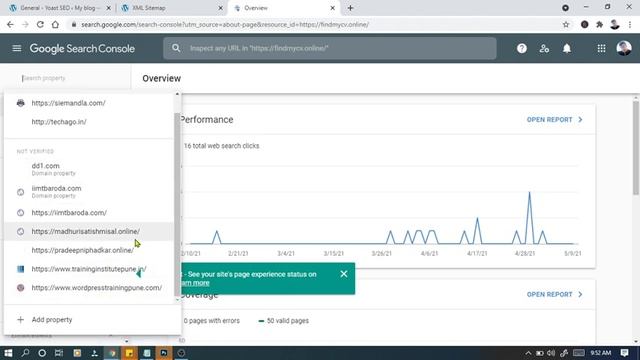The width and height of the screenshot is (640, 360).
Task: Bookmark this page with star icon
Action: coord(566,24)
